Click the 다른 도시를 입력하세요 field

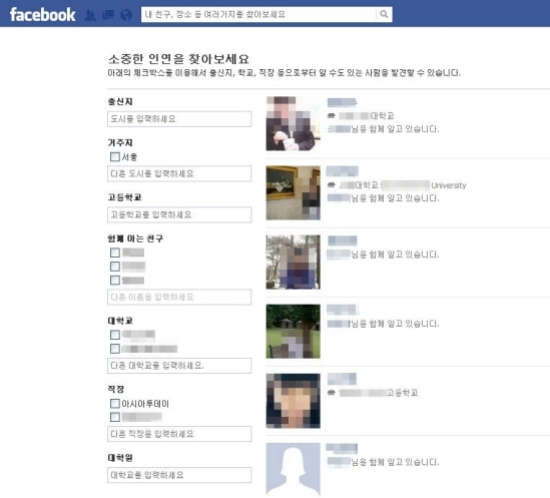tap(179, 174)
